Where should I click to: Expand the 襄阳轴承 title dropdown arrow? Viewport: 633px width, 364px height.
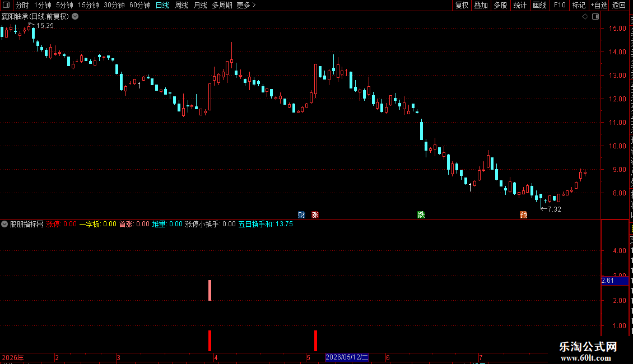coord(75,17)
